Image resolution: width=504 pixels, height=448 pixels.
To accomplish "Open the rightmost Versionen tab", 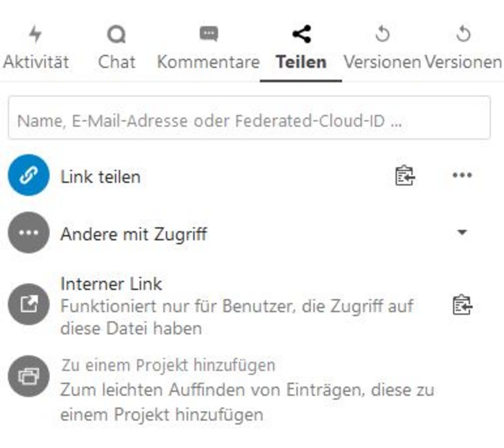I will point(463,48).
